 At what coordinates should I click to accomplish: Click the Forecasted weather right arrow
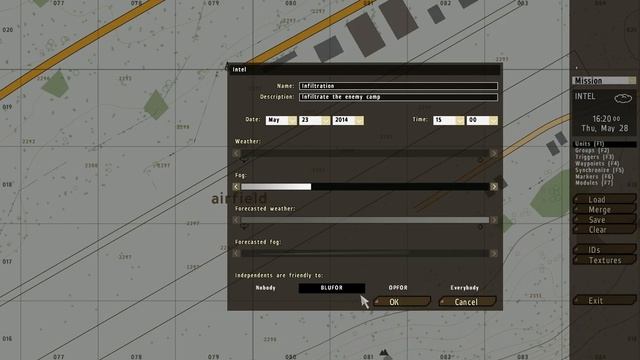[493, 220]
